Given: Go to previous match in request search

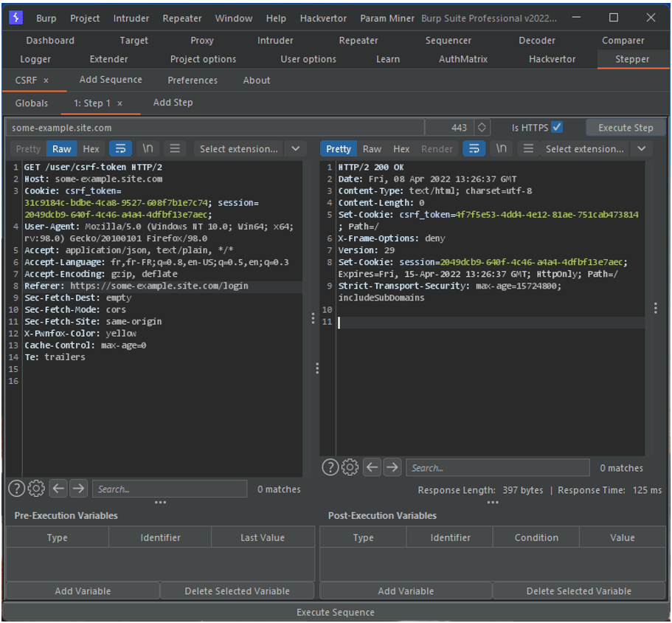Looking at the screenshot, I should click(58, 488).
